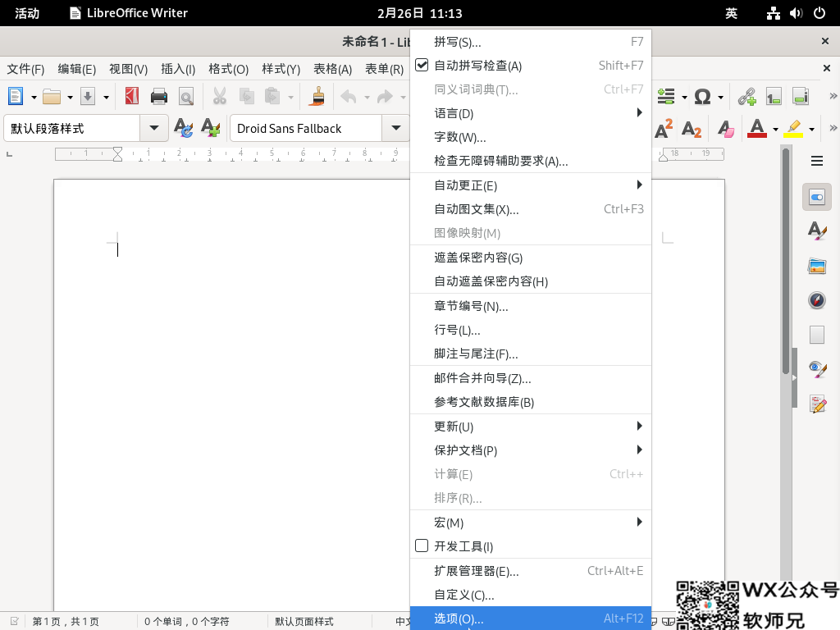
Task: Export directly as PDF
Action: (x=132, y=97)
